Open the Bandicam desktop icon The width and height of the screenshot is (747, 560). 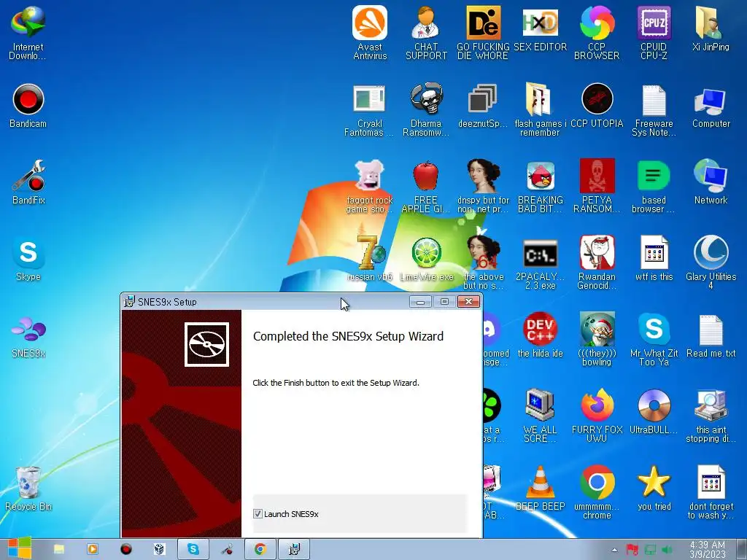[28, 106]
